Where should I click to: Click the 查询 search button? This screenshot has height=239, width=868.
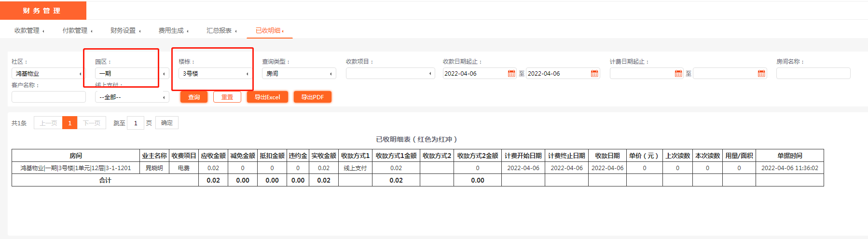tap(194, 97)
